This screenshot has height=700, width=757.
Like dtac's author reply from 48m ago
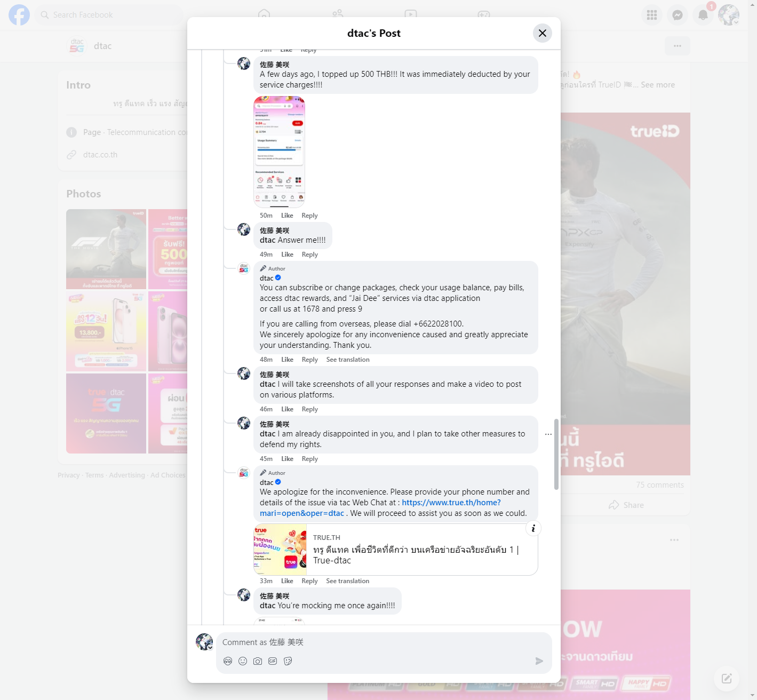pyautogui.click(x=287, y=360)
